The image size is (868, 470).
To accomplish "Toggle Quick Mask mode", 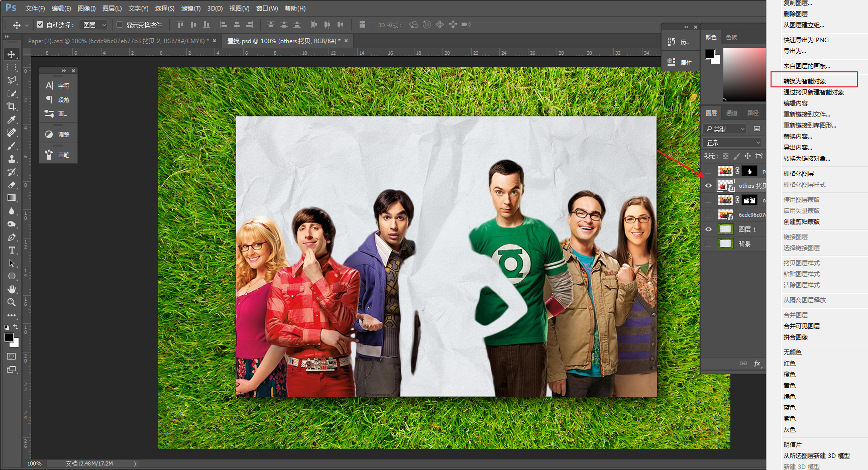I will pos(11,356).
